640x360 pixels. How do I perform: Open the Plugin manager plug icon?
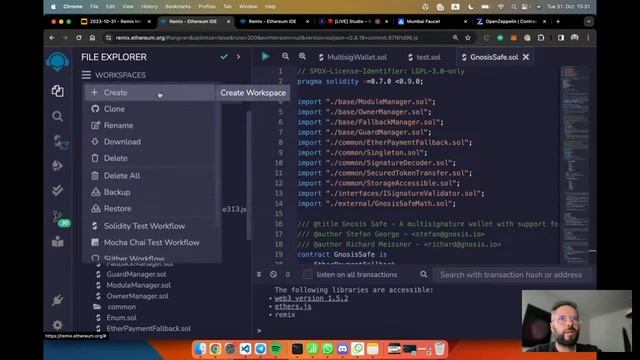tap(58, 300)
